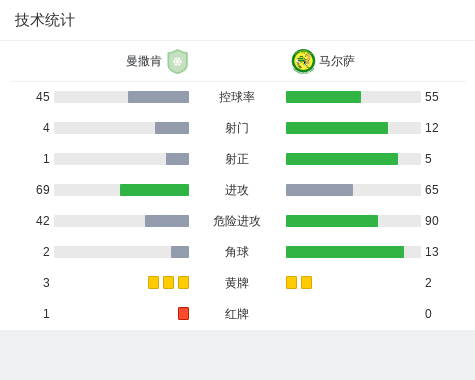475x380 pixels.
Task: Click the 红牌 stat label
Action: click(237, 314)
